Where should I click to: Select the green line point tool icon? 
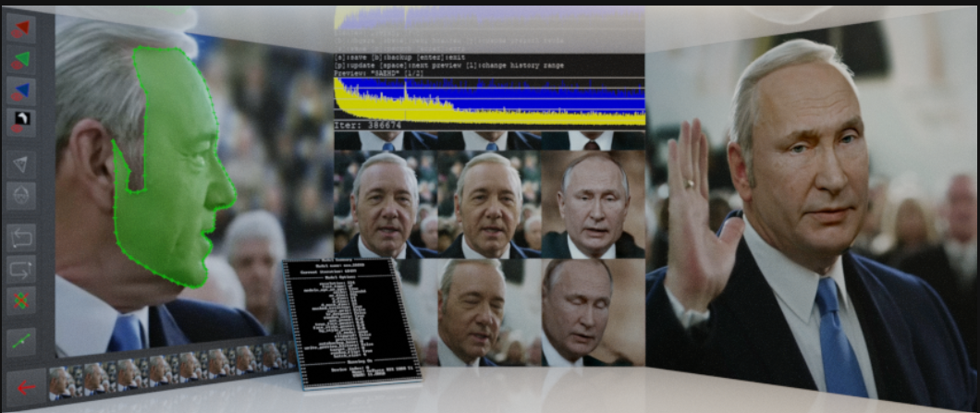21,342
